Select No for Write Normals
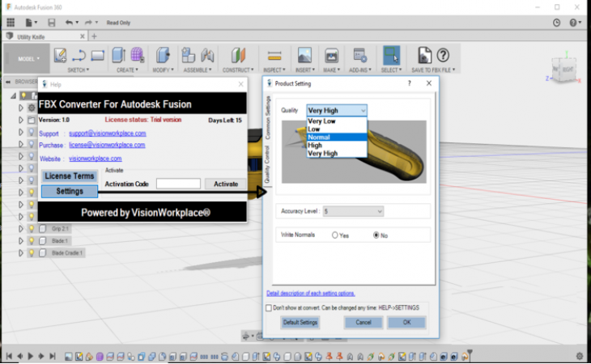This screenshot has width=591, height=364. tap(376, 235)
